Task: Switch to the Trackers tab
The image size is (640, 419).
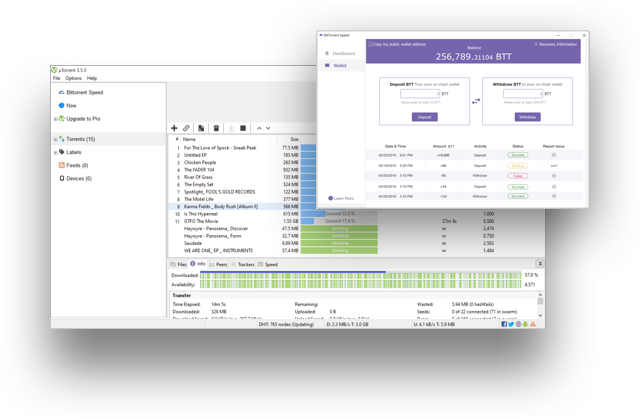Action: click(242, 264)
